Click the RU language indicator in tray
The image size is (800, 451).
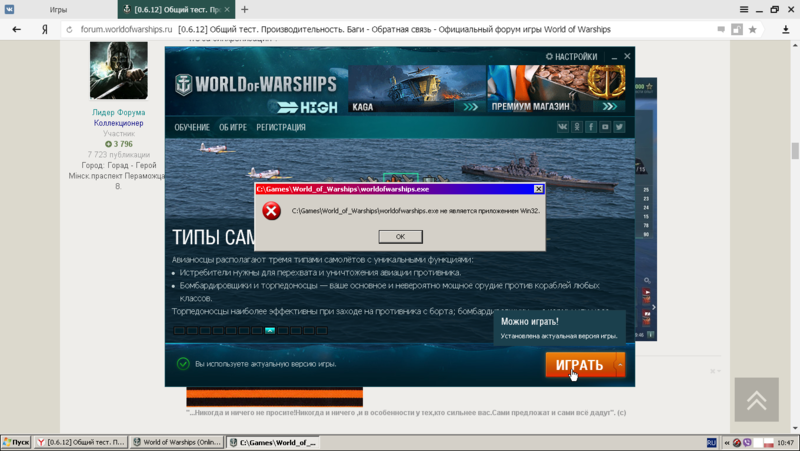tap(711, 443)
